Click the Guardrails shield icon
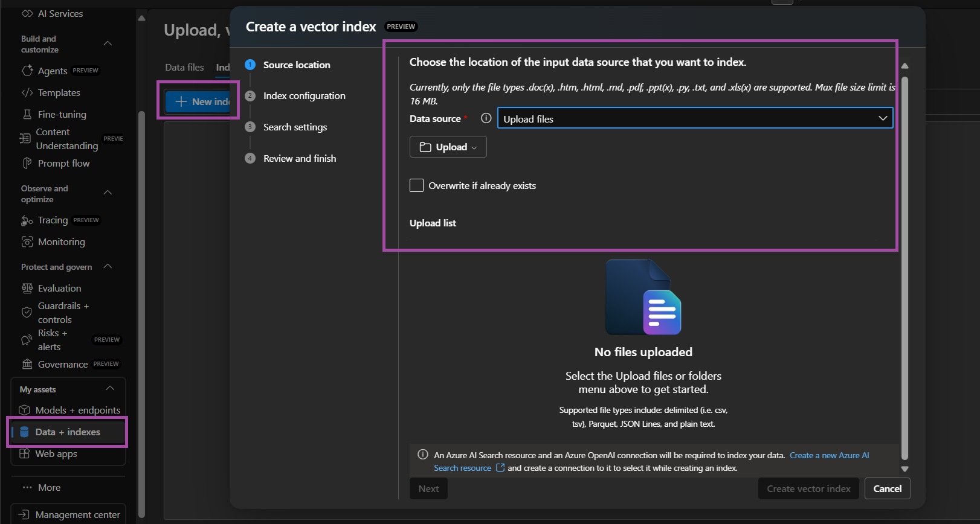Screen dimensions: 980x524 pyautogui.click(x=27, y=312)
